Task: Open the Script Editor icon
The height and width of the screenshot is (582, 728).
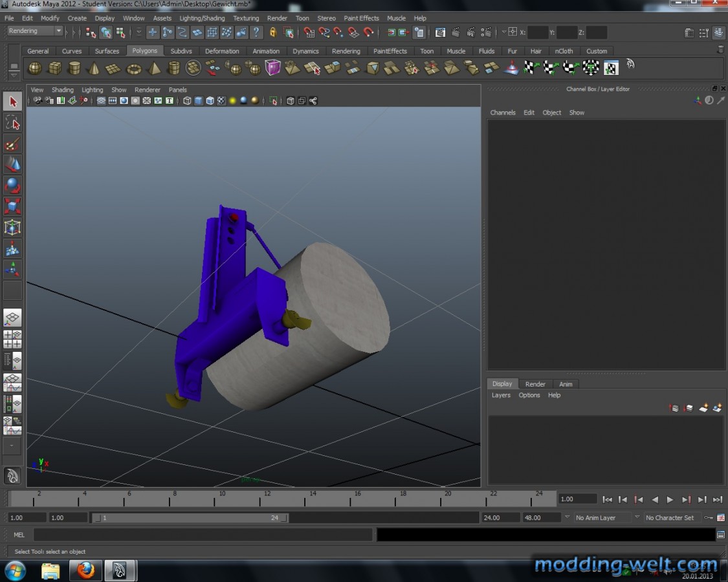Action: click(x=721, y=535)
